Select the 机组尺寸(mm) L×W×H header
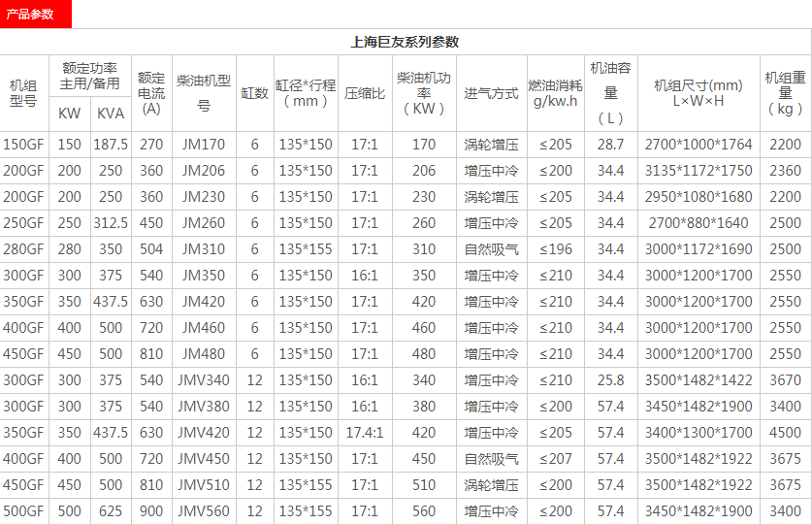Image resolution: width=812 pixels, height=524 pixels. (x=698, y=93)
